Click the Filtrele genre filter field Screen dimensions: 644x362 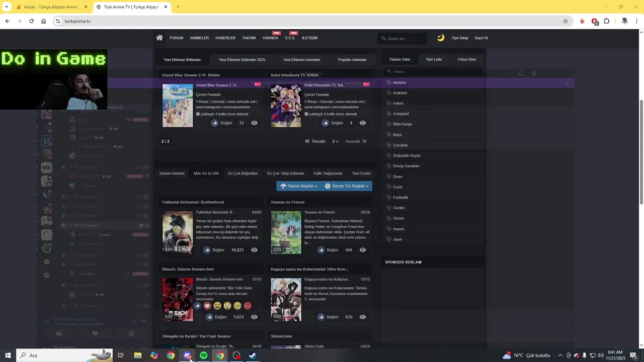[434, 72]
